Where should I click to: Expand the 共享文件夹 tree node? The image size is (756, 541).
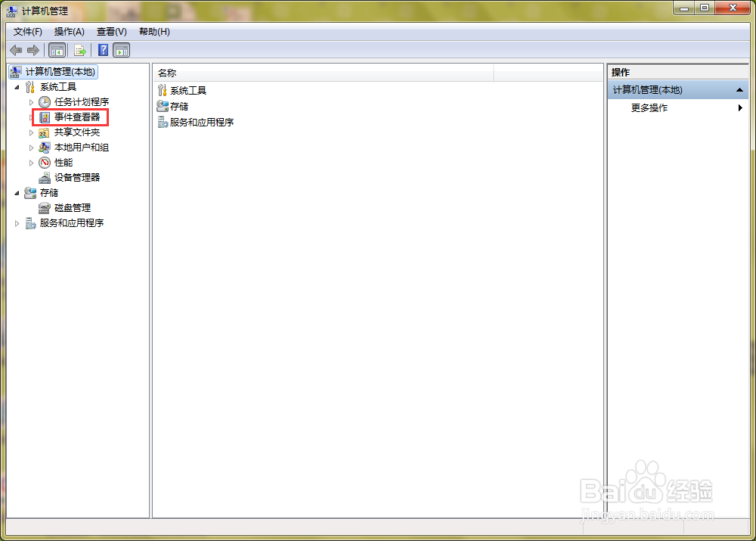[x=31, y=132]
